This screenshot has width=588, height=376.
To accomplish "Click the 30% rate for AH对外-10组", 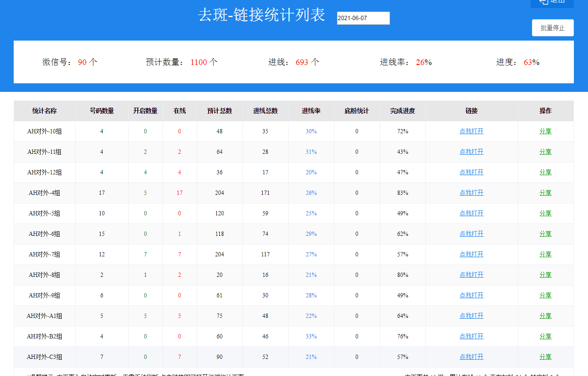I will [x=311, y=131].
